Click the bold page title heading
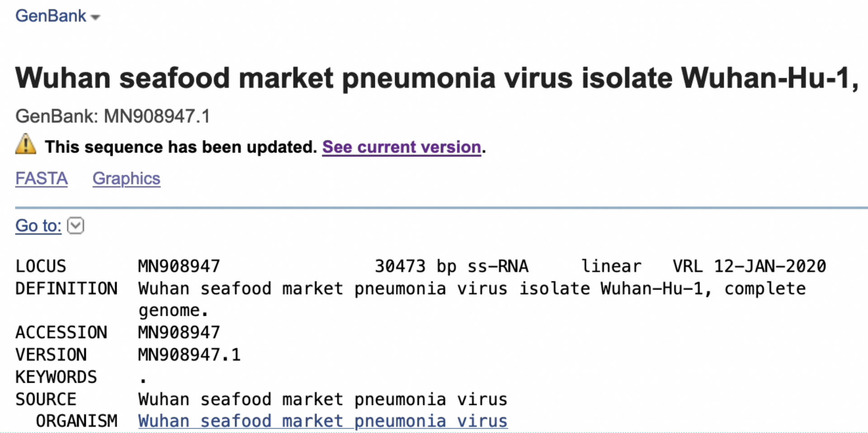 436,78
